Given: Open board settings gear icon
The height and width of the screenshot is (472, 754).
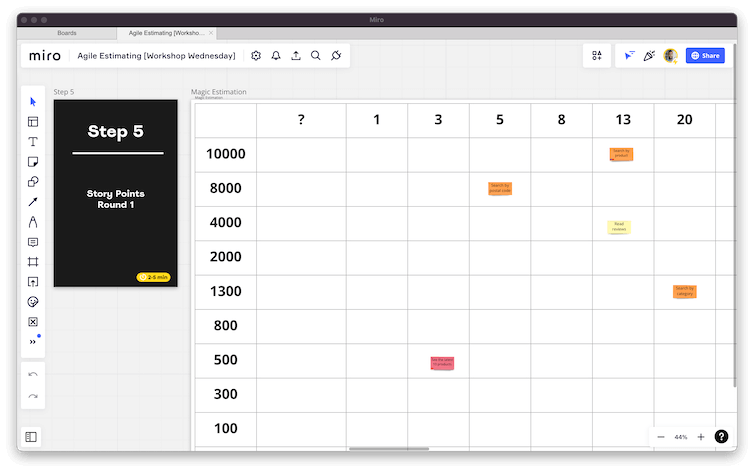Looking at the screenshot, I should (256, 56).
